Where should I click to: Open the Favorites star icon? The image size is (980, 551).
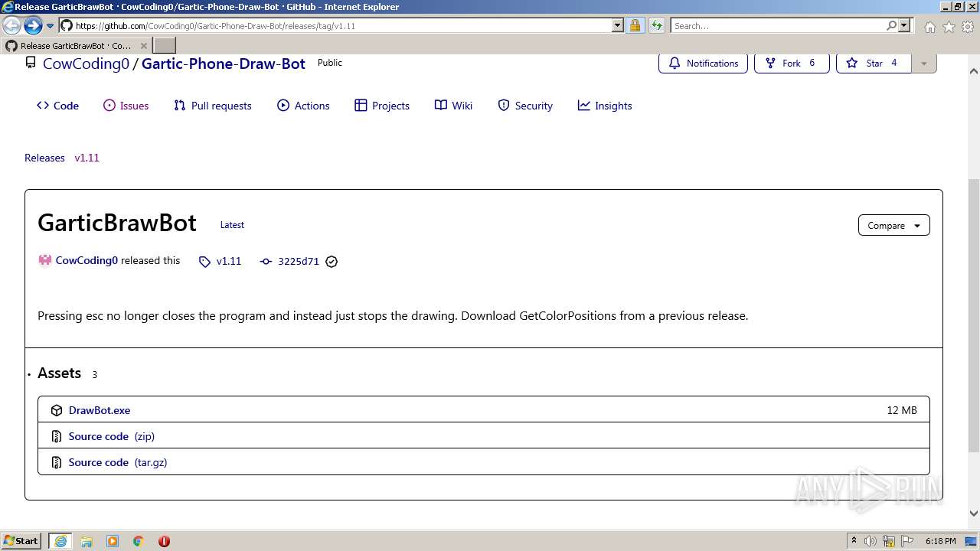click(x=949, y=27)
